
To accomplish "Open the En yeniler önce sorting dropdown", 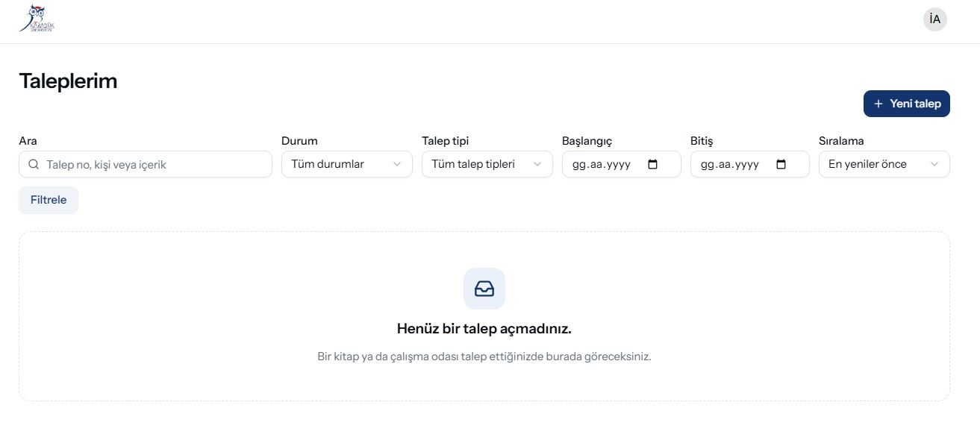I will [x=884, y=164].
